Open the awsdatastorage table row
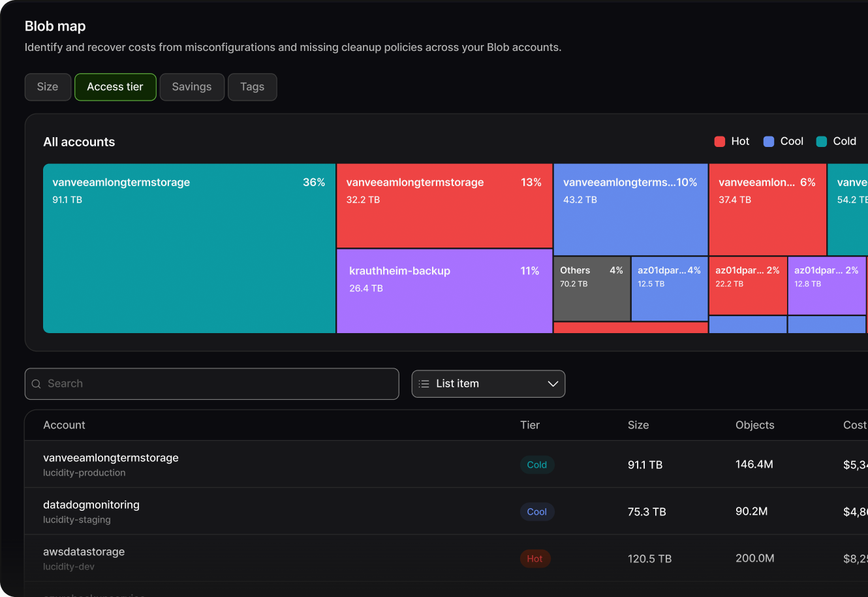The height and width of the screenshot is (597, 868). 446,558
